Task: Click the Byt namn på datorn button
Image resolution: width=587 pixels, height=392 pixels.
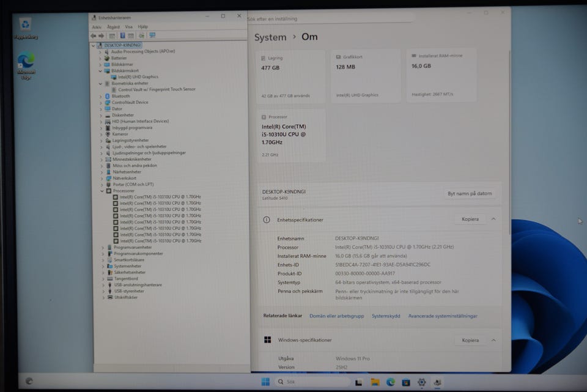Action: [470, 194]
